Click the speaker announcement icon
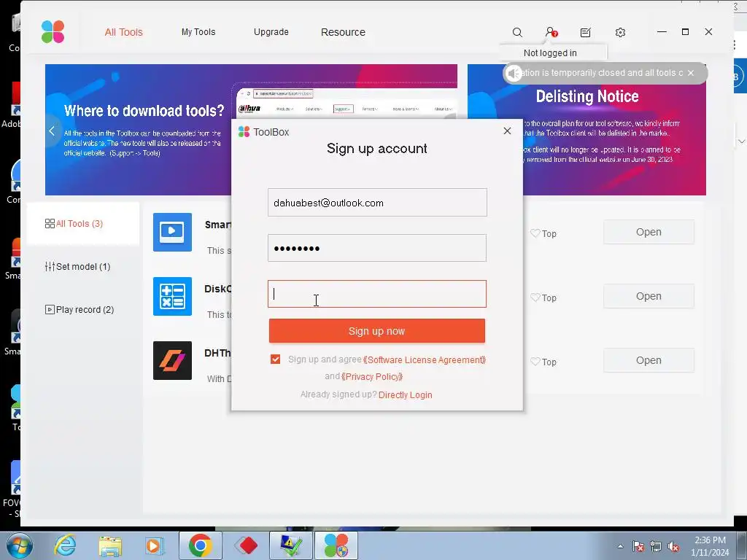Screen dimensions: 747x560 [514, 74]
